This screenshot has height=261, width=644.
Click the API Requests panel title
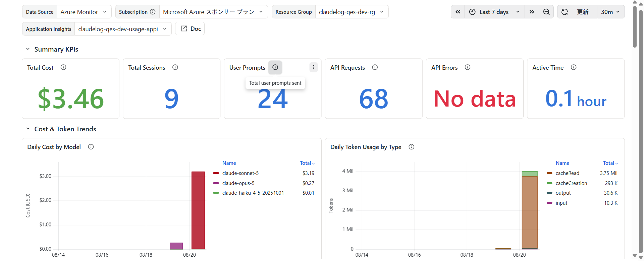347,68
